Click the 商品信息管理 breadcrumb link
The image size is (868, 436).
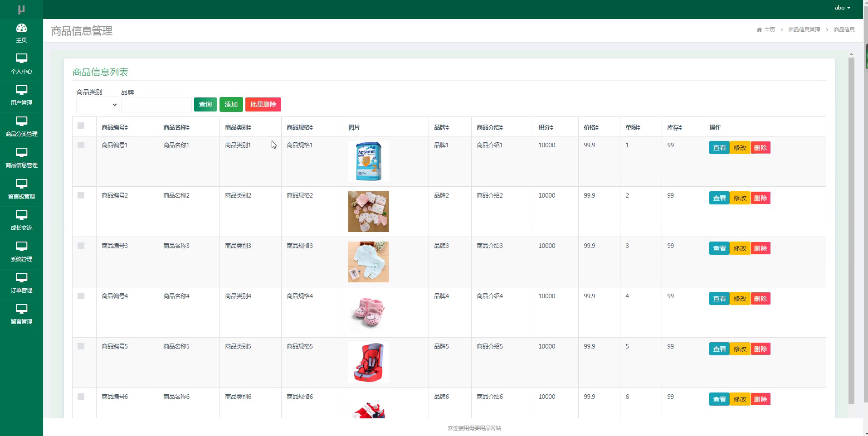(x=804, y=30)
